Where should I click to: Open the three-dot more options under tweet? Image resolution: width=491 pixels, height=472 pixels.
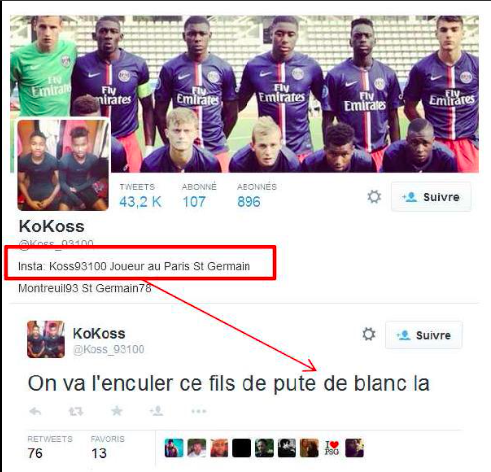click(199, 411)
